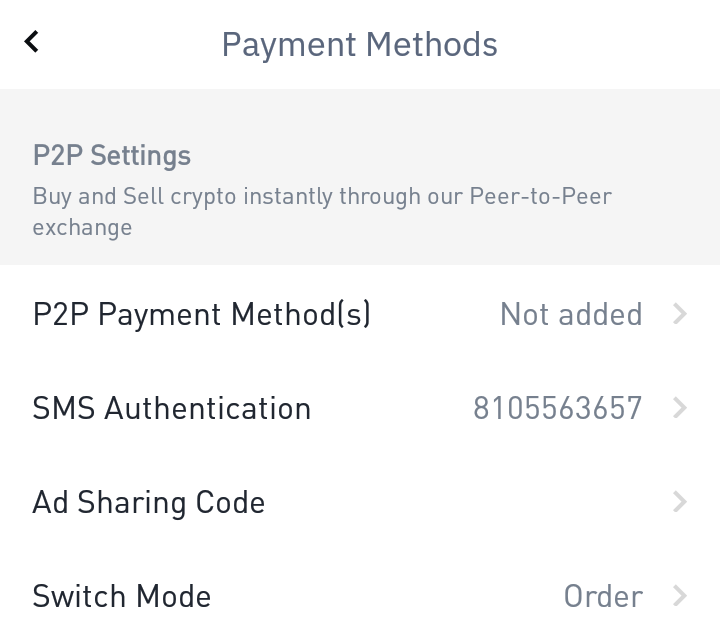
Task: Select the SMS Authentication label
Action: 172,408
